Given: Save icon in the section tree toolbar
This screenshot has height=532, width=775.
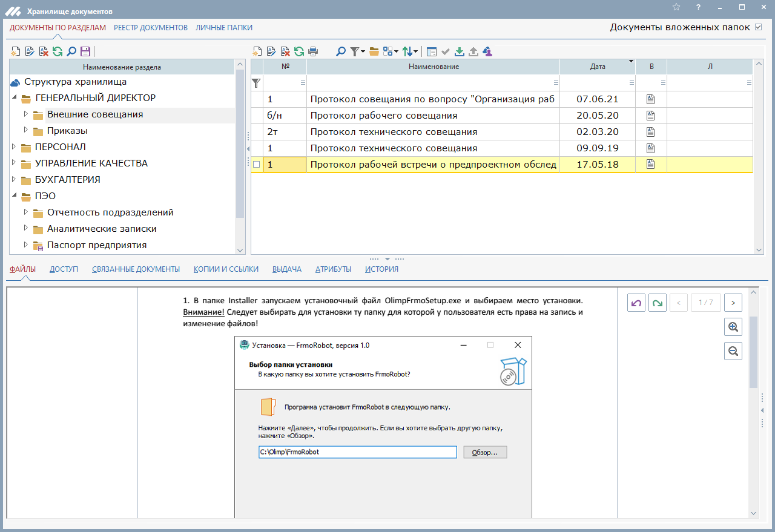Looking at the screenshot, I should [x=85, y=51].
